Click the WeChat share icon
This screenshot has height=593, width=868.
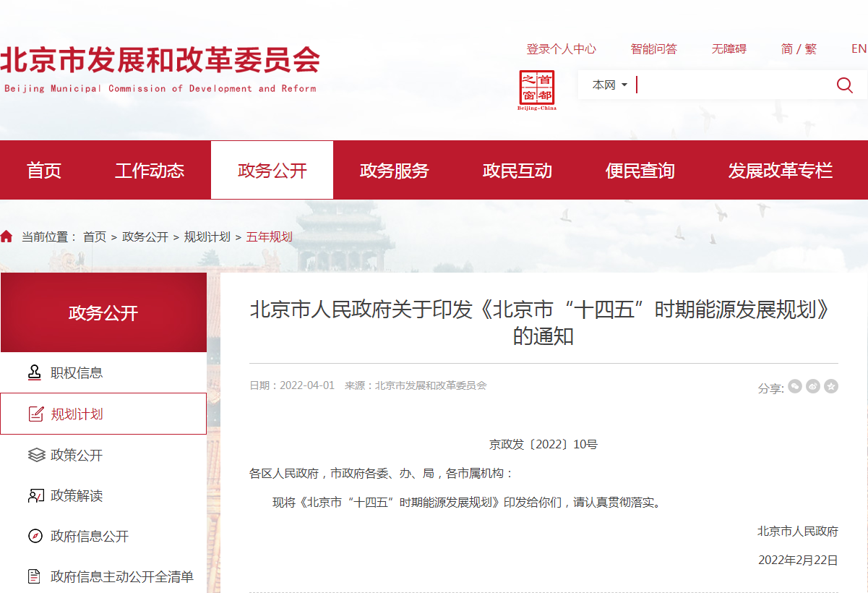click(796, 388)
